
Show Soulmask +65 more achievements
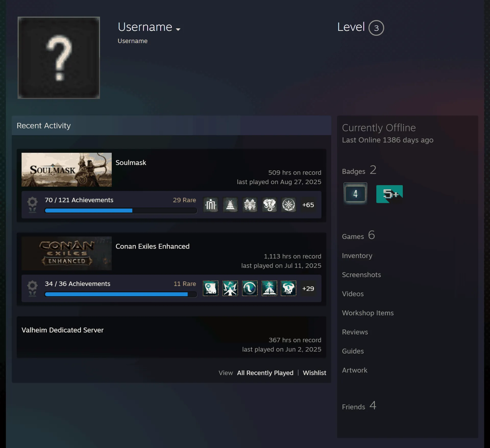tap(308, 205)
